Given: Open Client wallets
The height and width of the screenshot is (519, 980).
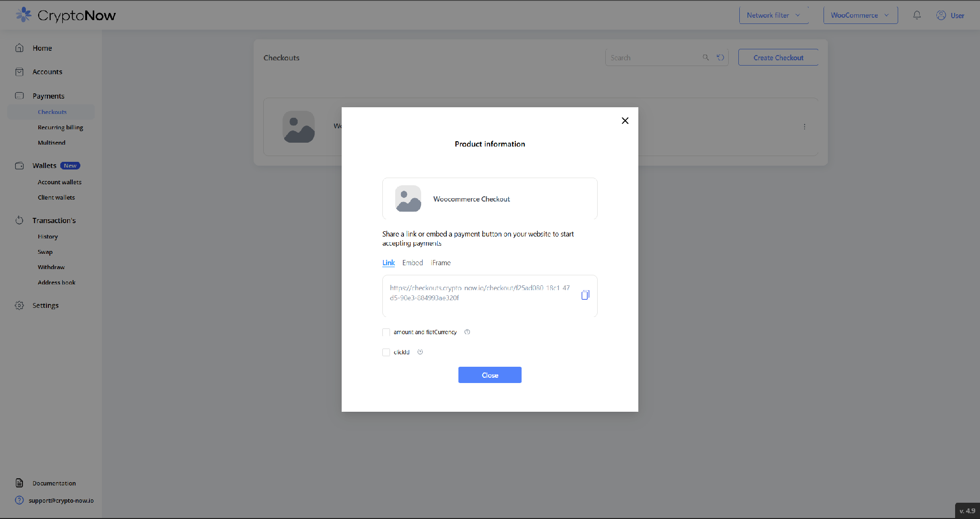Looking at the screenshot, I should 56,198.
